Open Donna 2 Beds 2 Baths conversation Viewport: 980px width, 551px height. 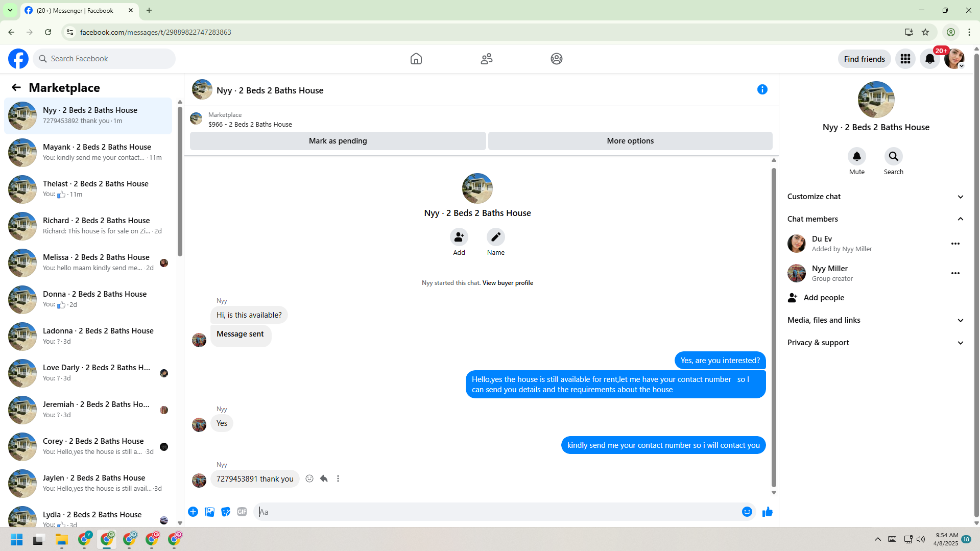tap(88, 299)
